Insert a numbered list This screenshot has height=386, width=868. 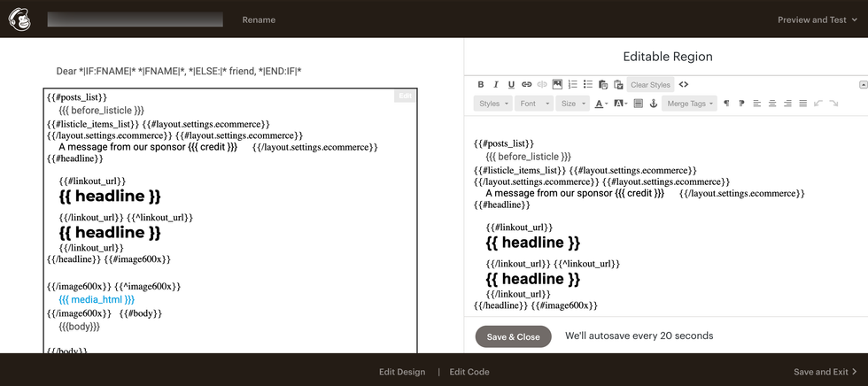click(x=573, y=85)
